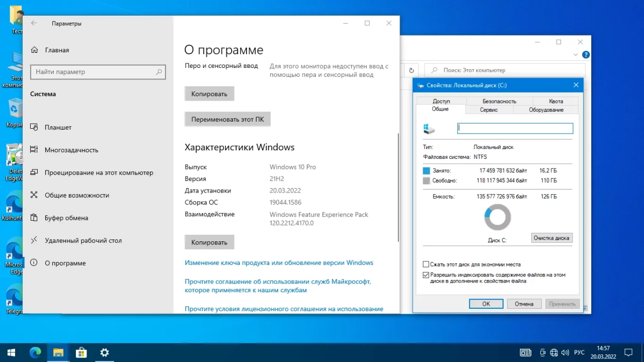Click the Settings window vertical scrollbar
This screenshot has width=644, height=362.
(398, 187)
